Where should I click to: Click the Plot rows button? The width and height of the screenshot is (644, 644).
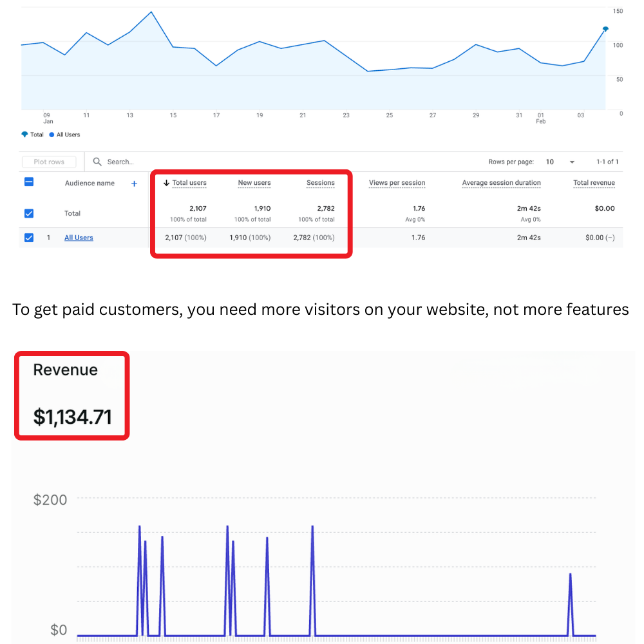(x=49, y=162)
